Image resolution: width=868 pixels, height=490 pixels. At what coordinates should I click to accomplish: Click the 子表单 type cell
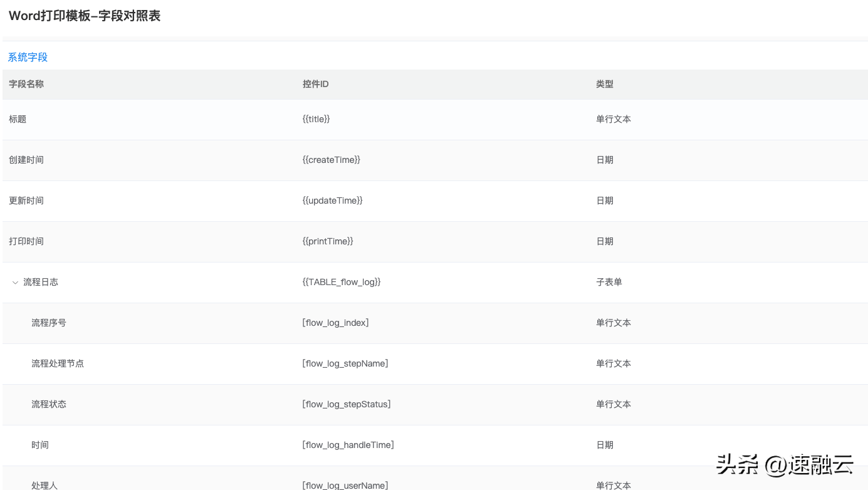pos(609,282)
